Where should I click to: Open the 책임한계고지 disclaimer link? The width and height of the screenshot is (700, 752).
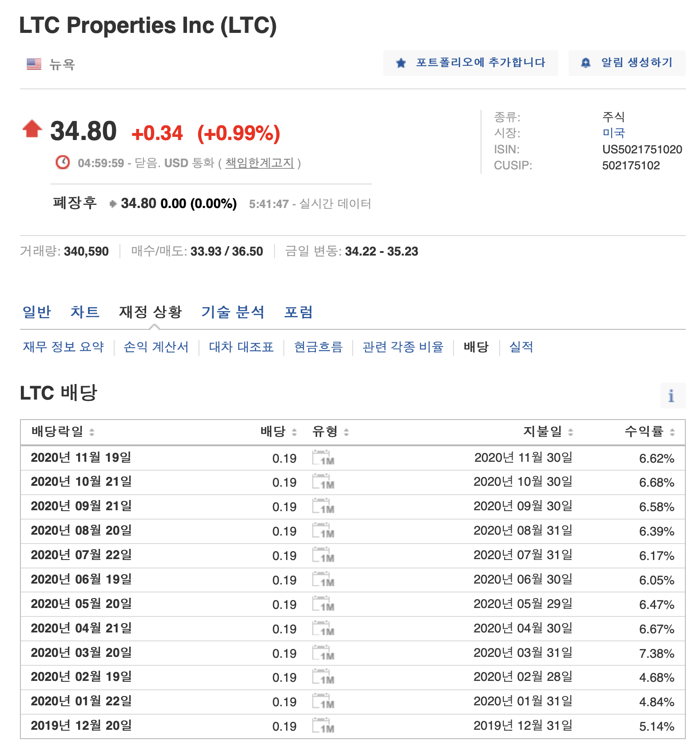[260, 163]
